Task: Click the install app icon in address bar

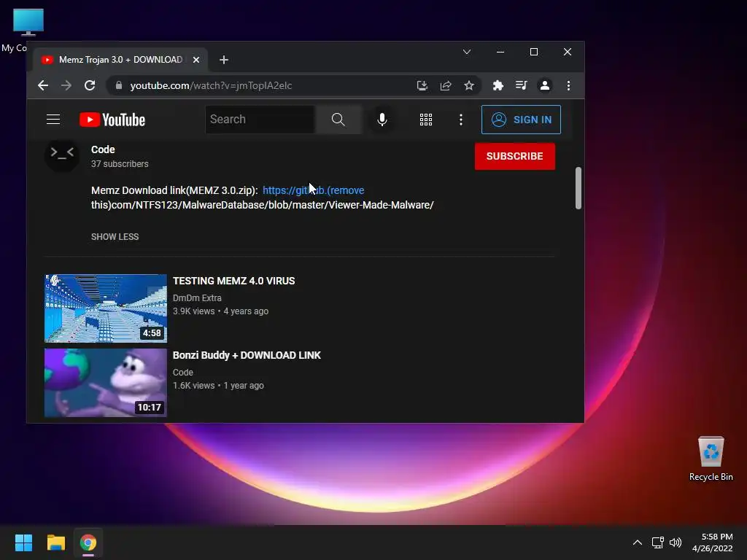Action: coord(422,86)
